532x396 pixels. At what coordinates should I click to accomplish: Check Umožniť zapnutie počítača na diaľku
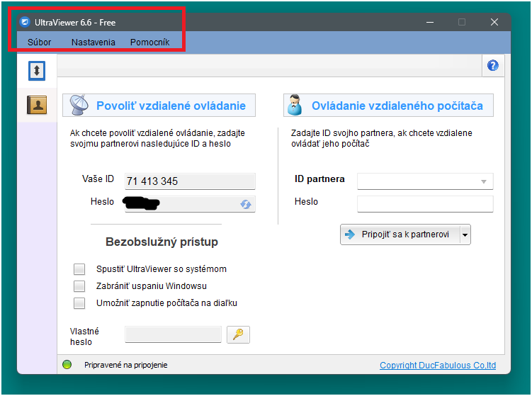point(79,303)
